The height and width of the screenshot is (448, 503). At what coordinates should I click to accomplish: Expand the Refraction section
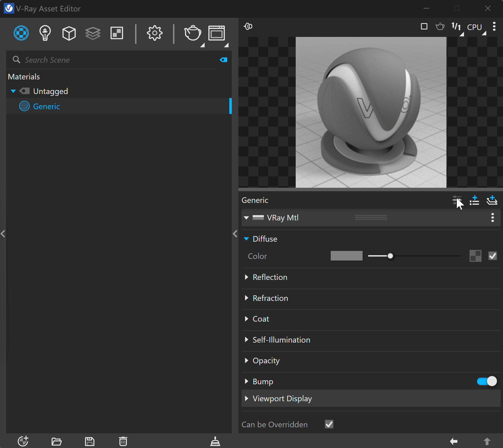point(246,298)
